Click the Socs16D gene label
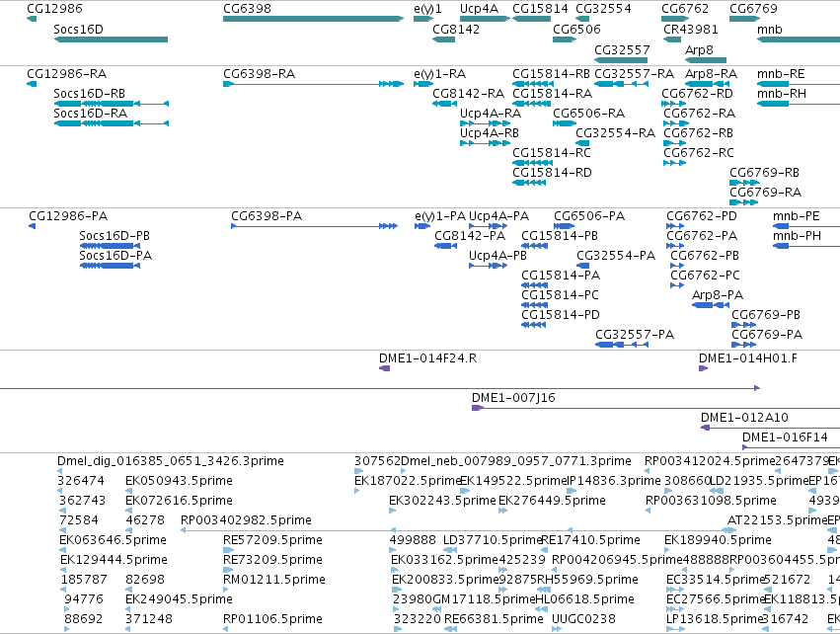This screenshot has height=634, width=840. pos(78,29)
